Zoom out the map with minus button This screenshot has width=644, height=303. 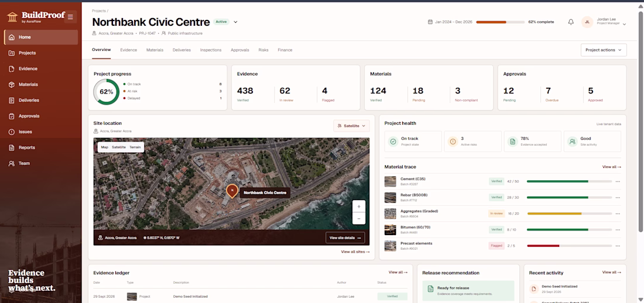[x=358, y=218]
